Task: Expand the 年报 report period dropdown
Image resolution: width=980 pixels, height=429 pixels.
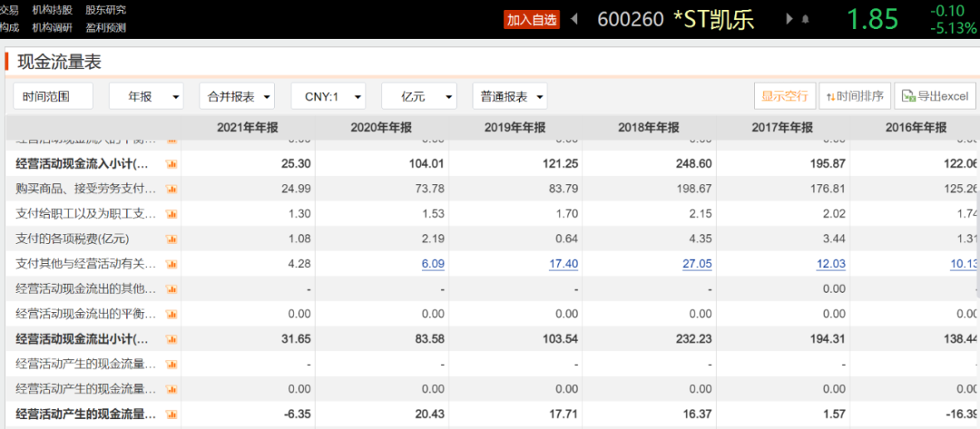Action: [x=146, y=96]
